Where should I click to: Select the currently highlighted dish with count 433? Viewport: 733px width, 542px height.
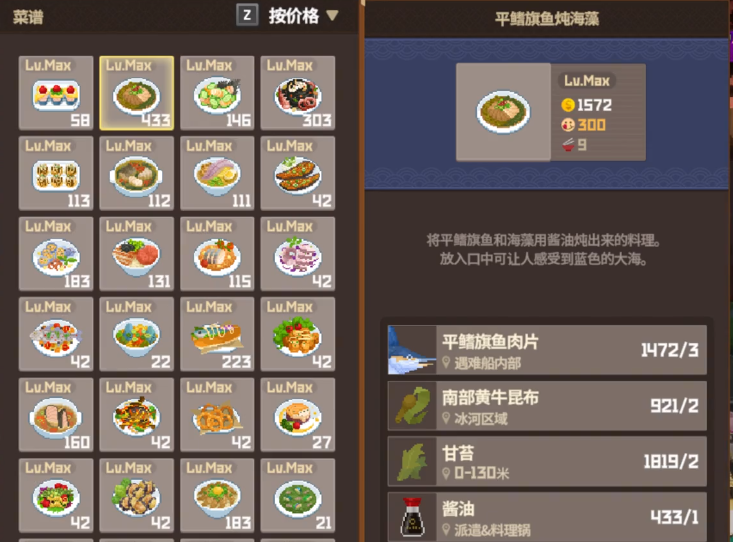137,93
